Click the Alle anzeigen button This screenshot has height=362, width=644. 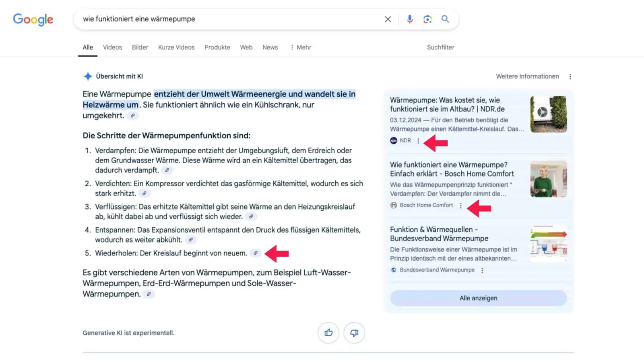tap(478, 298)
